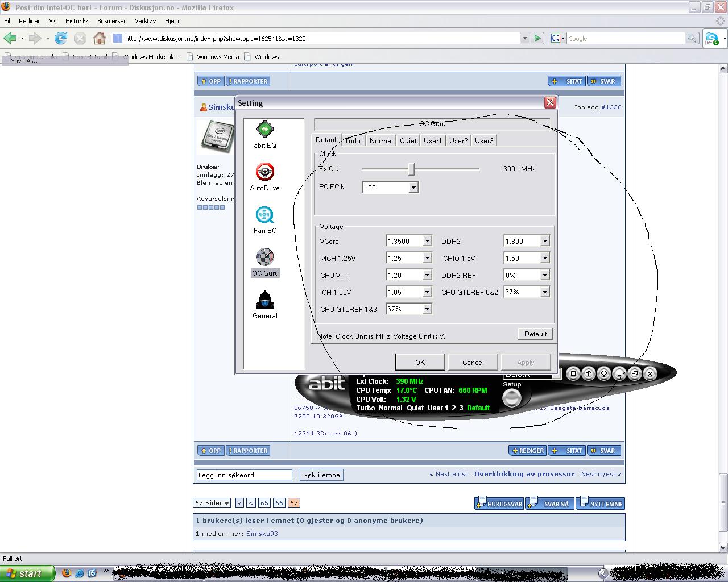Open the Windows Start button
This screenshot has height=582, width=728.
click(27, 573)
